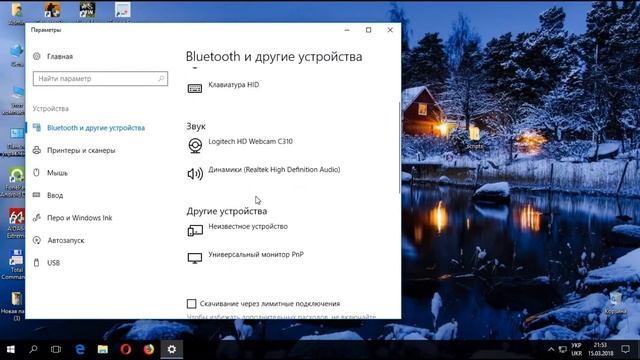Click the speaker icon for Динамики
The image size is (640, 360).
[x=195, y=173]
